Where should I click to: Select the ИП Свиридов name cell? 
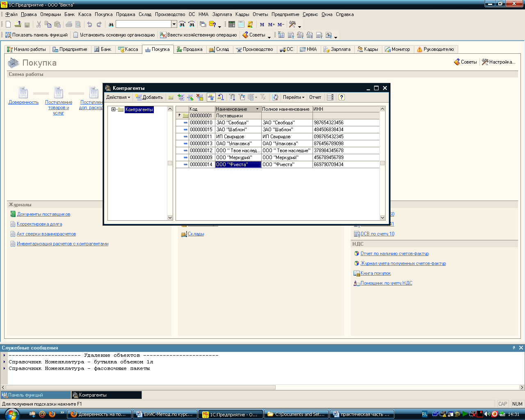coord(238,137)
